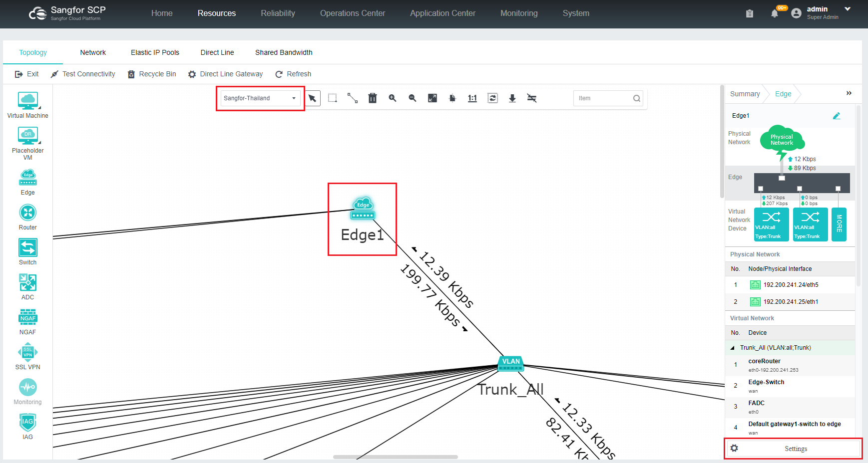Open Direct Line Gateway settings
The height and width of the screenshot is (463, 868).
coord(225,74)
